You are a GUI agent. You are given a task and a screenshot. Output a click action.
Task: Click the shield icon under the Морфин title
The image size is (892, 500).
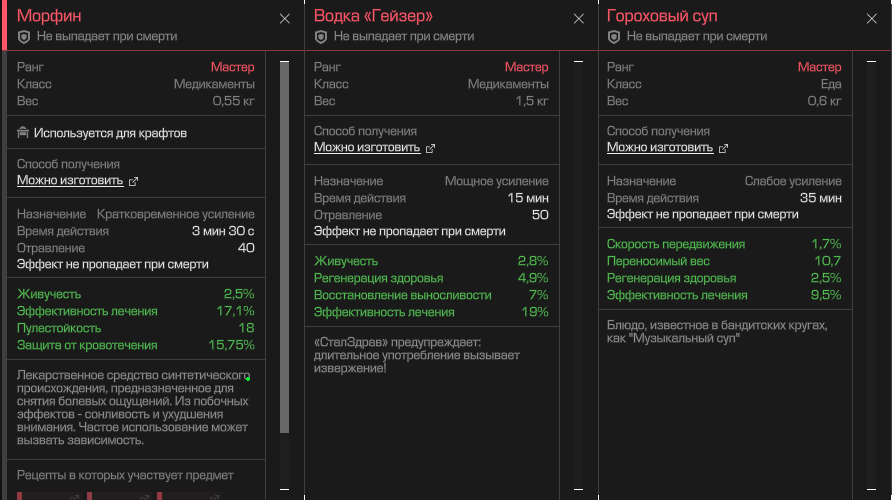[24, 36]
